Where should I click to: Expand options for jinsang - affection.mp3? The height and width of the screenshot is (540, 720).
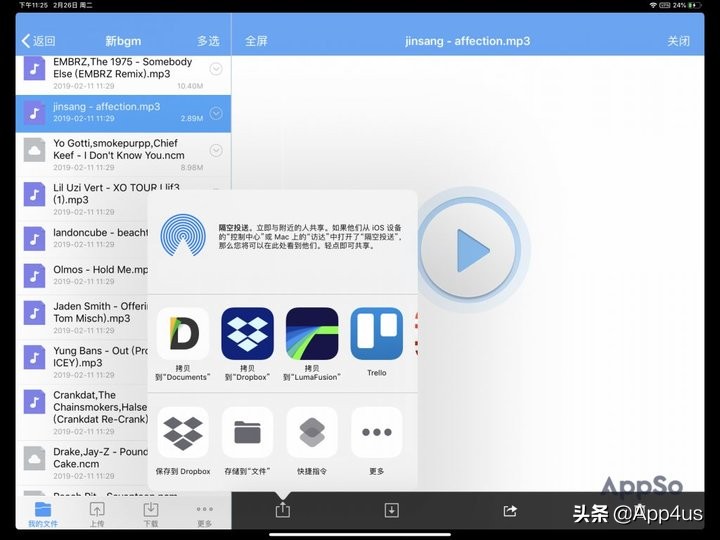[216, 113]
